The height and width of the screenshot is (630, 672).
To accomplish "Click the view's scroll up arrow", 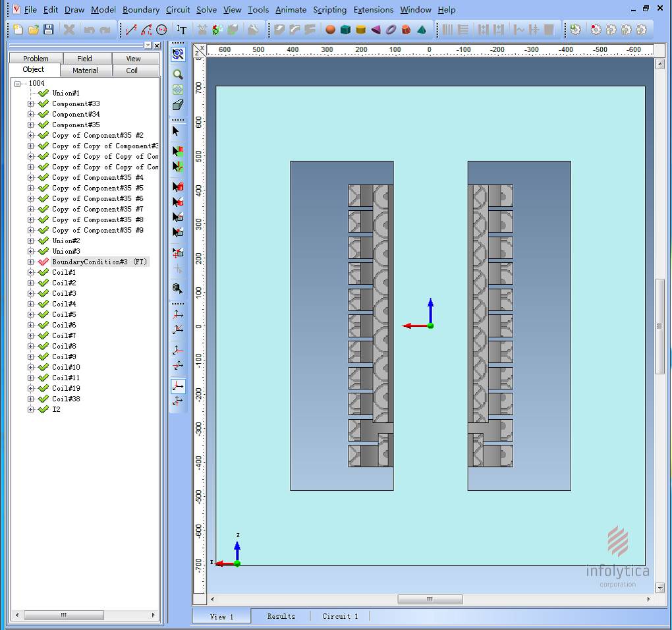I will click(x=659, y=65).
